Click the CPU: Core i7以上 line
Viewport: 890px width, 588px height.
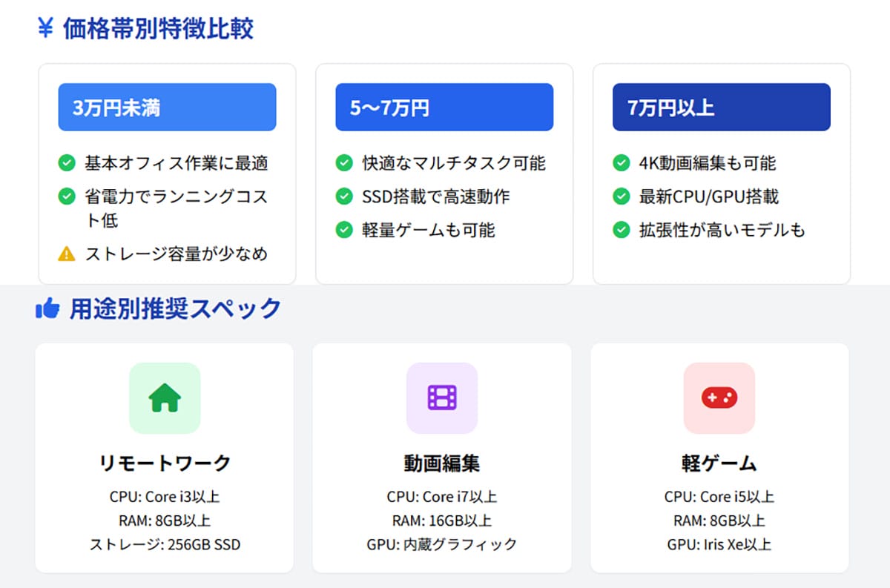pos(442,497)
